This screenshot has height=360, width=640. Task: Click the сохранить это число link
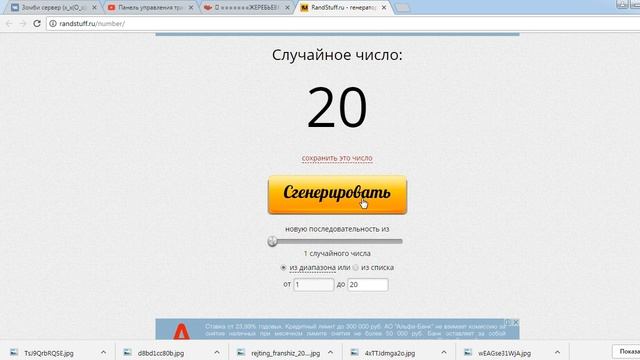point(337,158)
